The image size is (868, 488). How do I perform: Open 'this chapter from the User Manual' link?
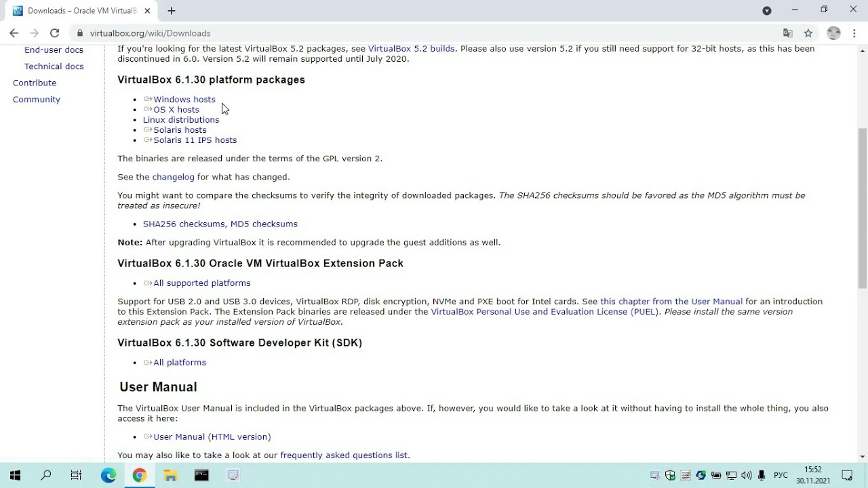point(671,302)
